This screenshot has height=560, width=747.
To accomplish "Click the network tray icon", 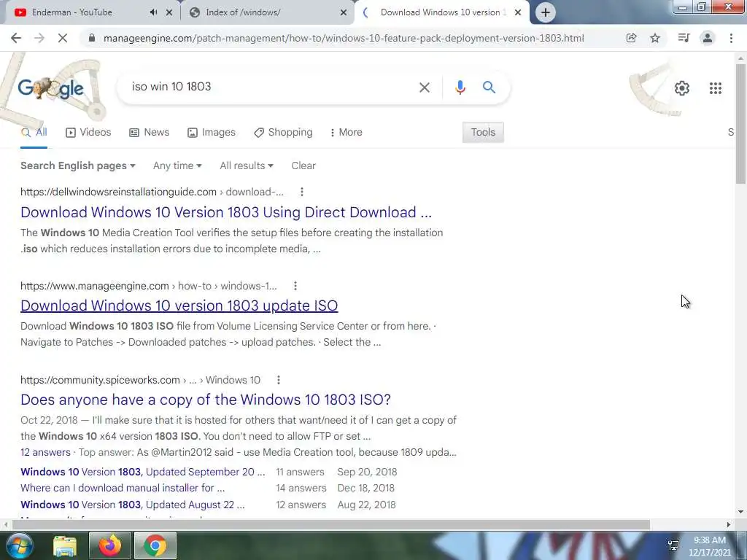I will [x=673, y=545].
